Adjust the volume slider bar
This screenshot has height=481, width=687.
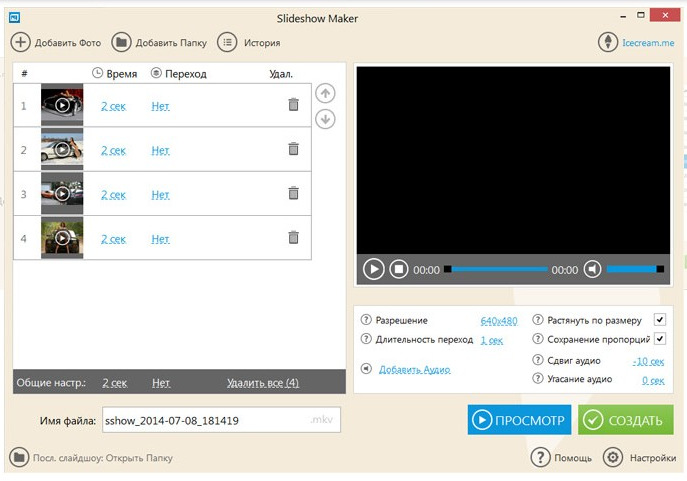coord(635,269)
